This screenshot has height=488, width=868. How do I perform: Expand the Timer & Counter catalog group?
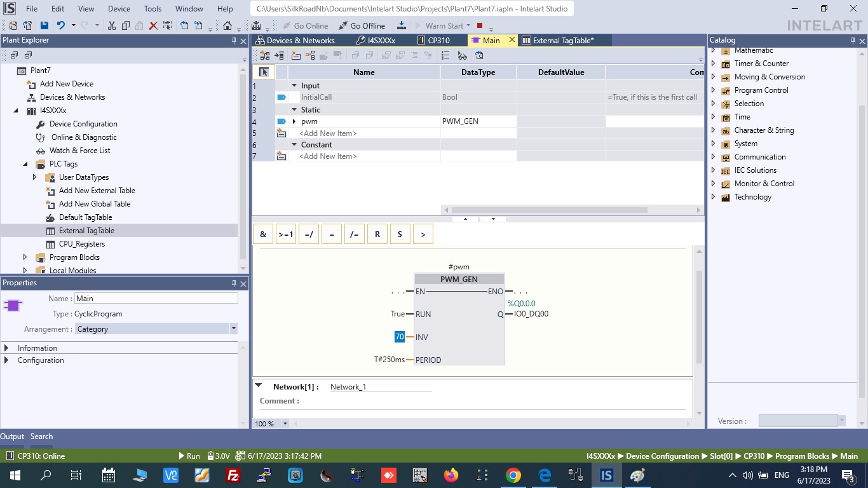[x=713, y=64]
